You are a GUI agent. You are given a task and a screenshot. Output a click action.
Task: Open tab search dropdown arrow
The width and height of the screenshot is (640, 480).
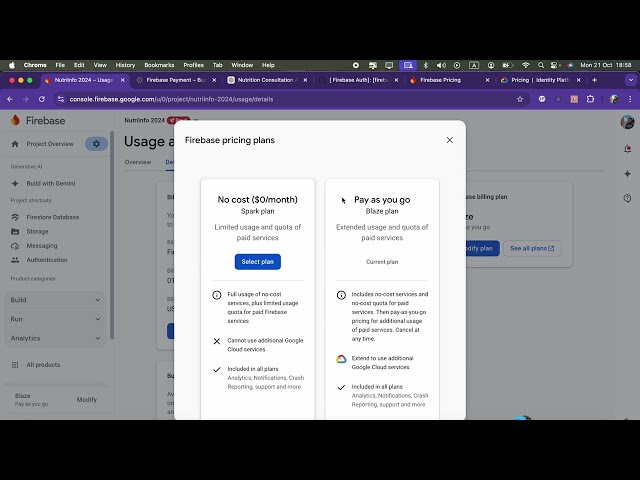pos(631,80)
